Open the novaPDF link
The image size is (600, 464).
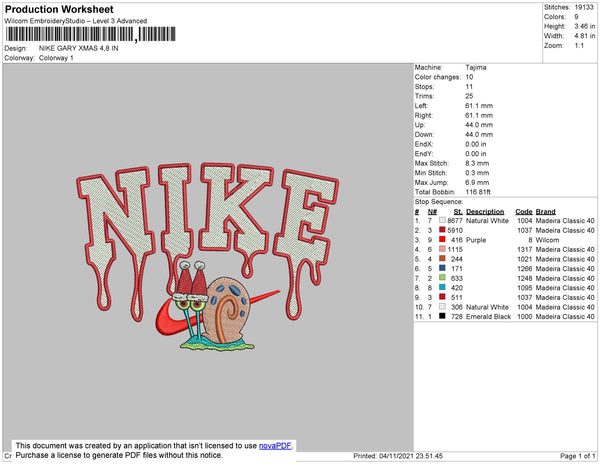point(275,446)
